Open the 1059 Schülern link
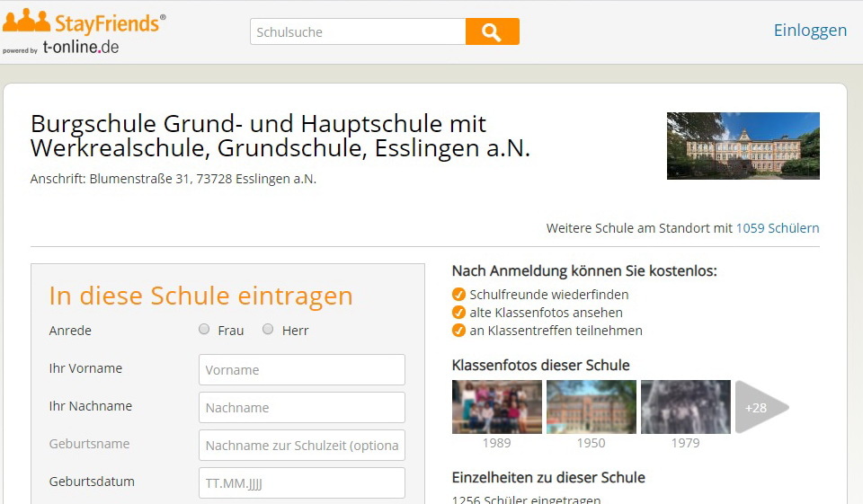The image size is (863, 504). (x=777, y=228)
